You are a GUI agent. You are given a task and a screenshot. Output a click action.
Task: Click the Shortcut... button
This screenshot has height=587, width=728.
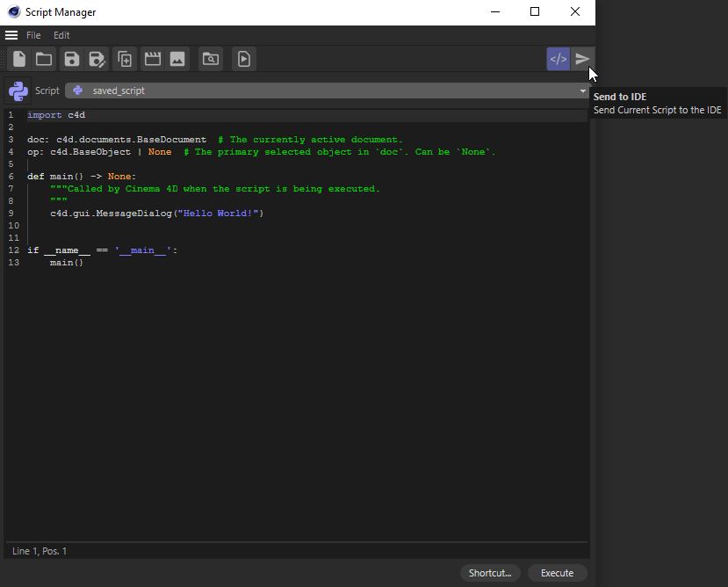pos(489,573)
